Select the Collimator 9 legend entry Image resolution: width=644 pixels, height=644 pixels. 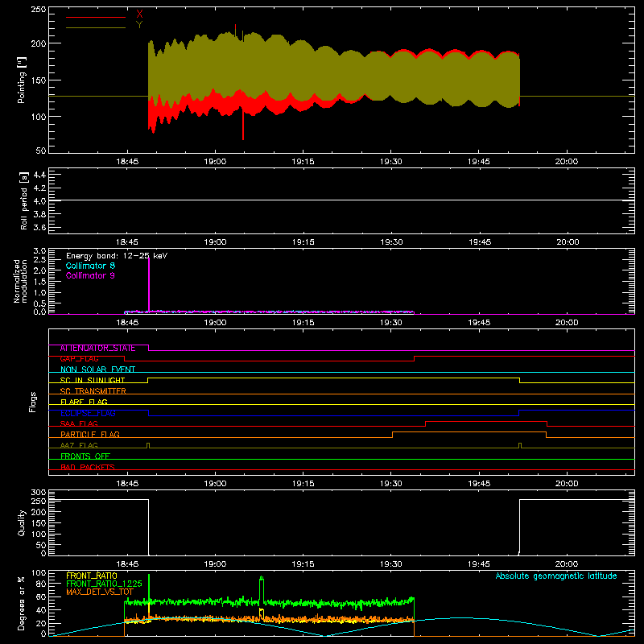coord(90,275)
